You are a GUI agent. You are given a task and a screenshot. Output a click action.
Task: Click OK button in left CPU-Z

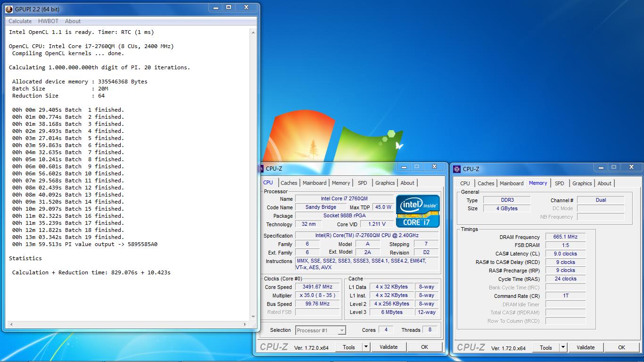(424, 347)
